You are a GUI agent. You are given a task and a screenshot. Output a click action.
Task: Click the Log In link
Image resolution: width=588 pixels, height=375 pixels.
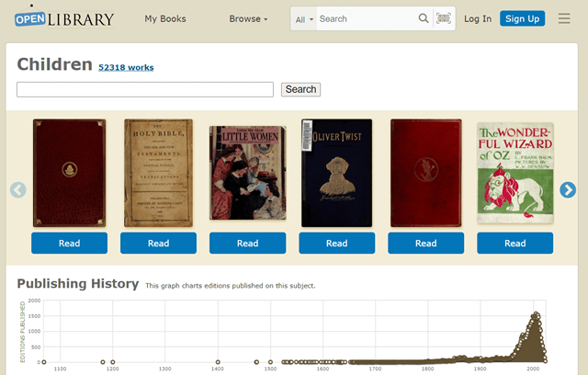click(x=478, y=18)
